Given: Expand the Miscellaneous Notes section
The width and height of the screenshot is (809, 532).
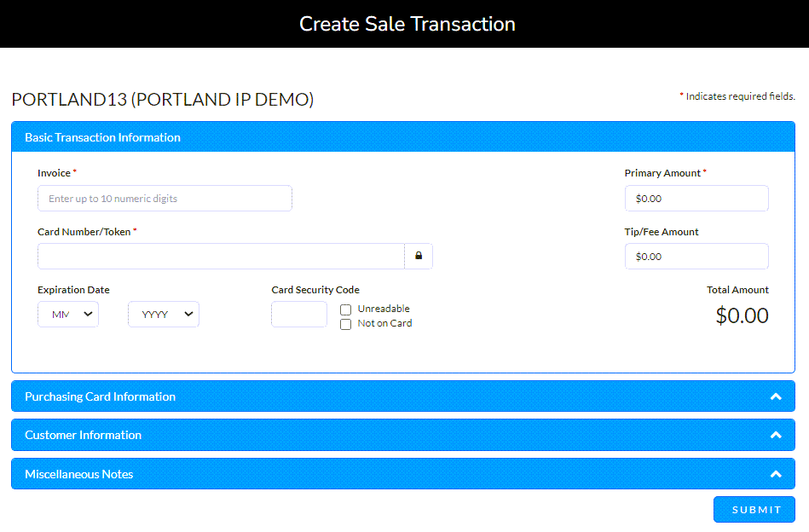Looking at the screenshot, I should (x=401, y=474).
